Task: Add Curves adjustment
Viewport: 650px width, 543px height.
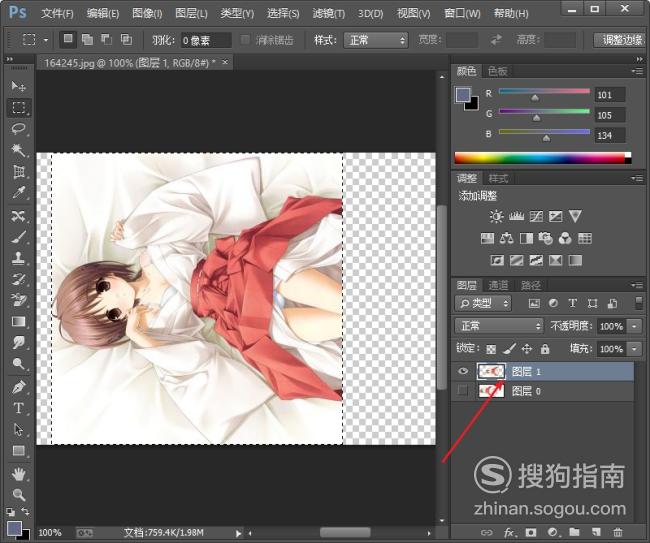Action: tap(536, 216)
